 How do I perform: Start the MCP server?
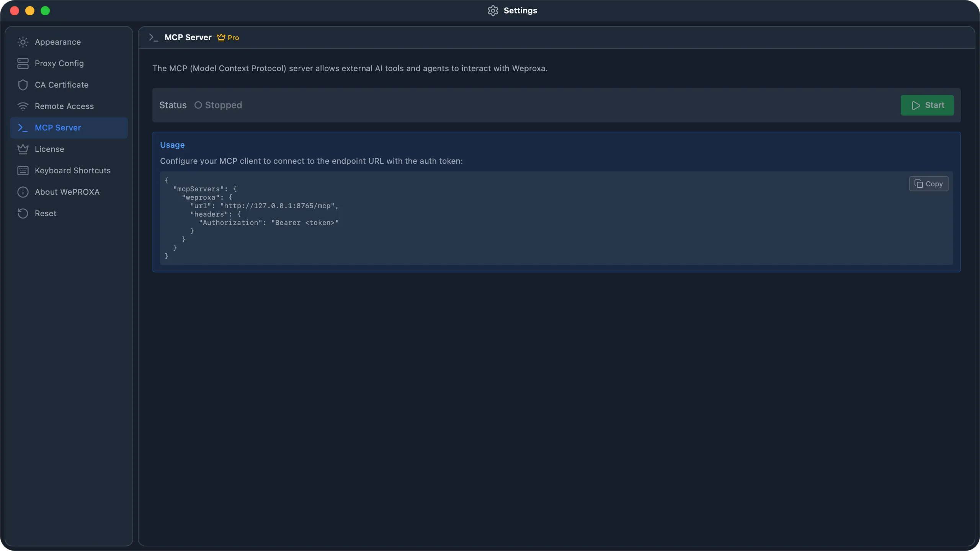coord(927,105)
